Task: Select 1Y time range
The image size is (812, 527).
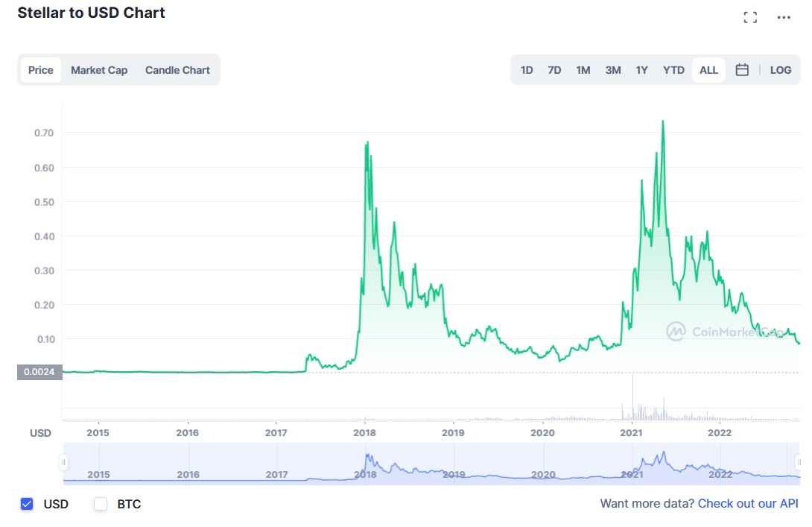Action: tap(641, 70)
